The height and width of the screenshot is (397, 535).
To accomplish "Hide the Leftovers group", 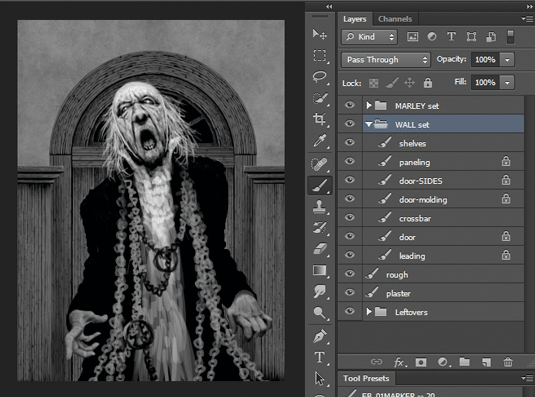I will point(349,311).
